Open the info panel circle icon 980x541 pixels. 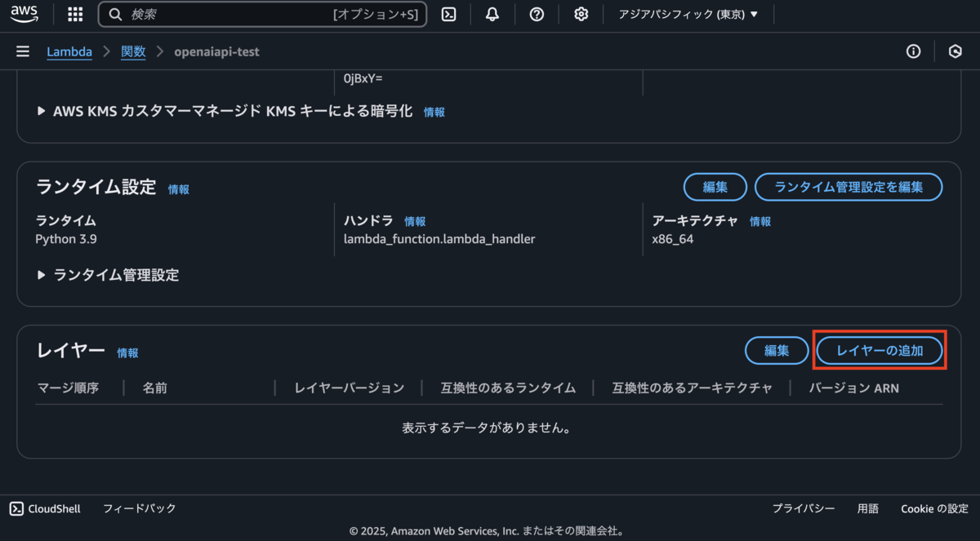coord(913,51)
